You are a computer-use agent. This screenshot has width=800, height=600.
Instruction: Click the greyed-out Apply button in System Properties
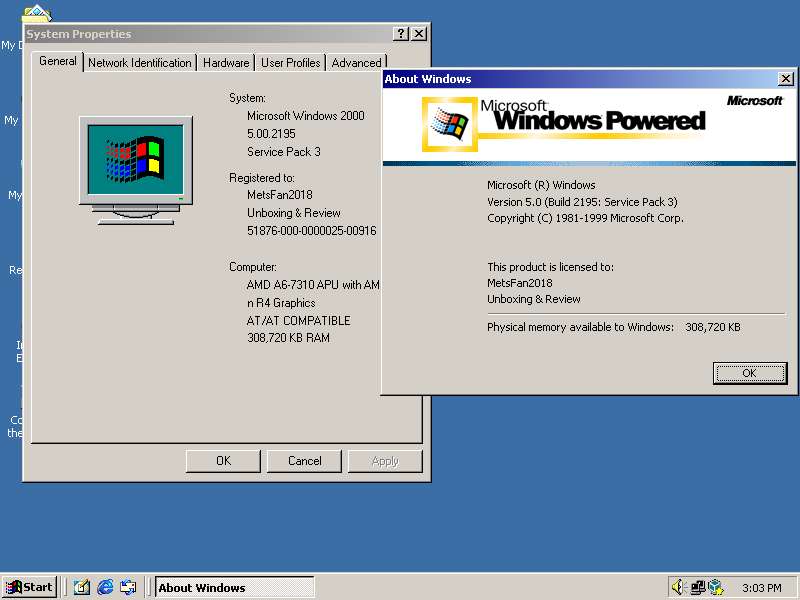tap(385, 461)
